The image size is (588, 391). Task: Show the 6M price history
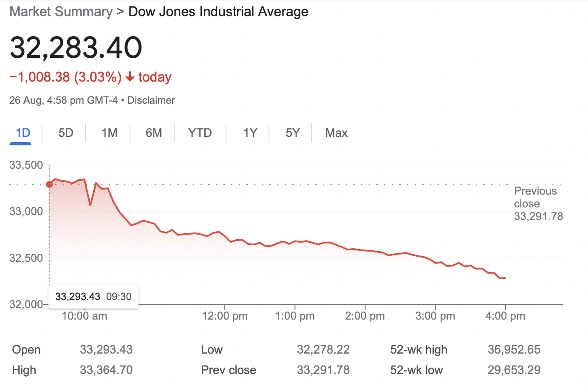pyautogui.click(x=153, y=133)
